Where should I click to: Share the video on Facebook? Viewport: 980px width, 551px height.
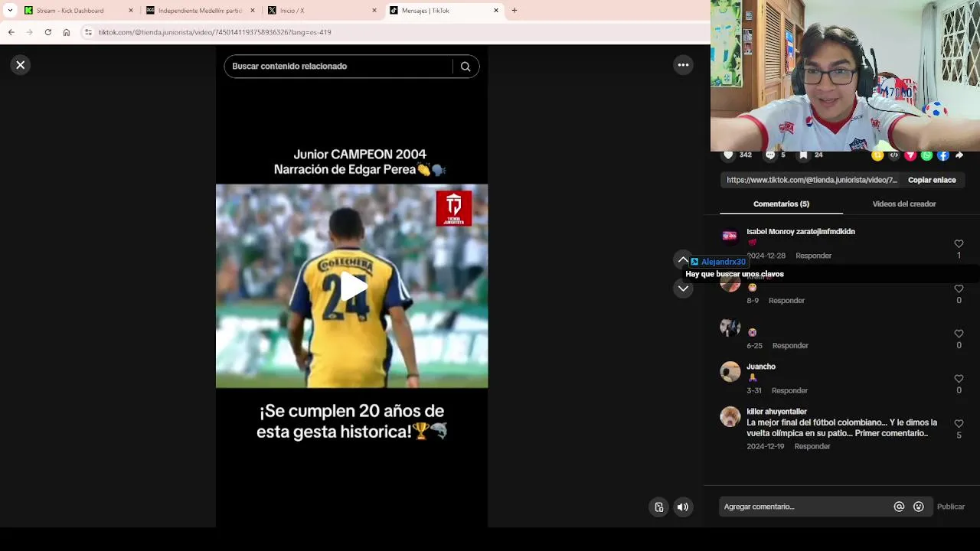(x=943, y=155)
